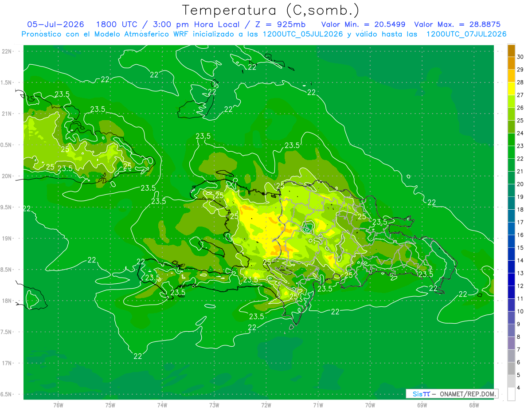Click latitude axis label 17N

[7, 363]
